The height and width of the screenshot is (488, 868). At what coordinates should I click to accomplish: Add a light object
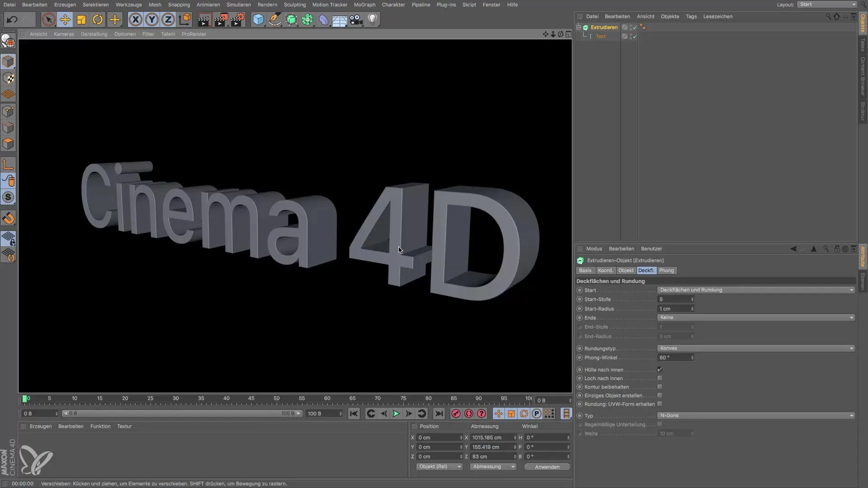[373, 19]
